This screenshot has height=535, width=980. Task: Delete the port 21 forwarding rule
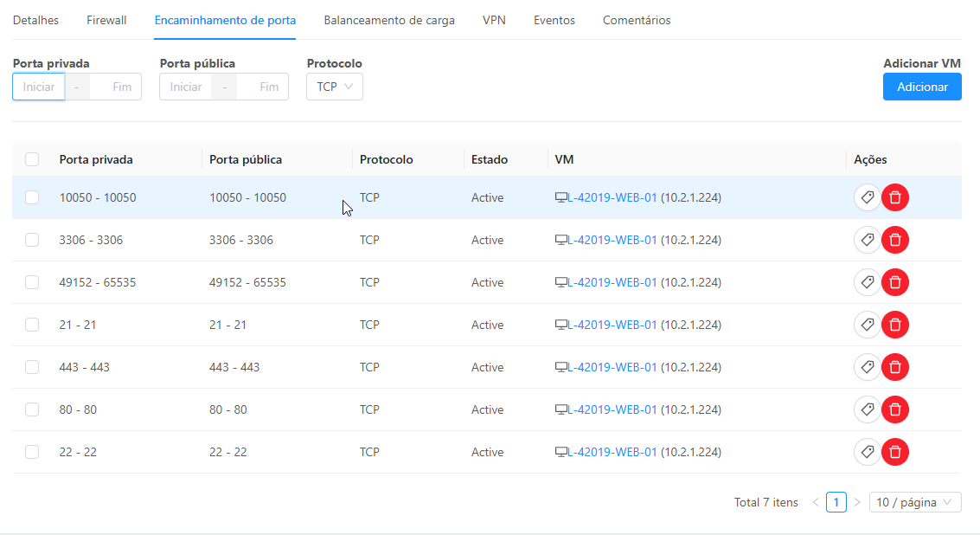[895, 325]
